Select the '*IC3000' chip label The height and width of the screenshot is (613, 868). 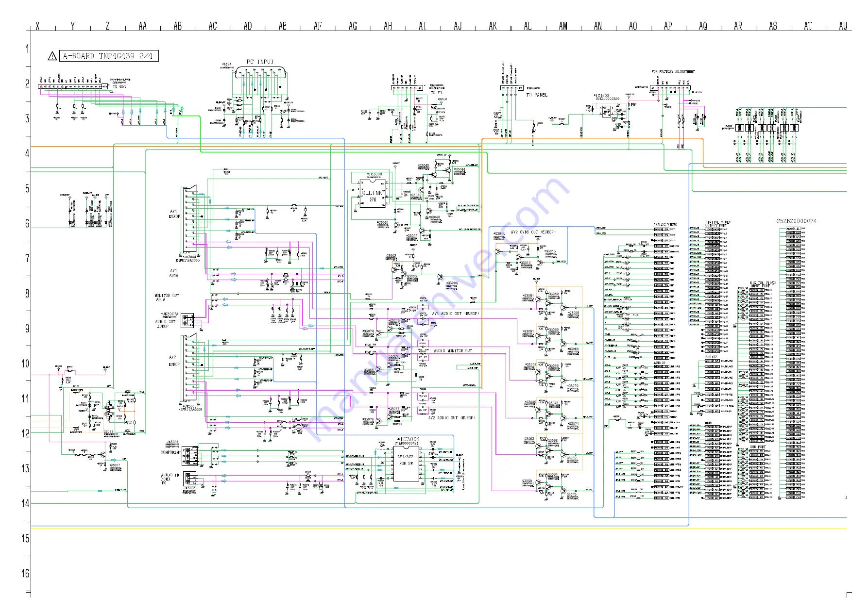374,174
